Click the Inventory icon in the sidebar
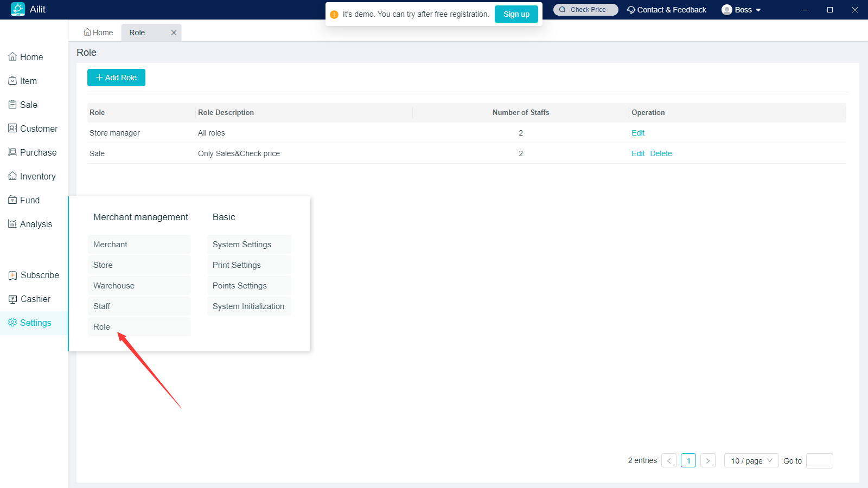 (x=12, y=176)
